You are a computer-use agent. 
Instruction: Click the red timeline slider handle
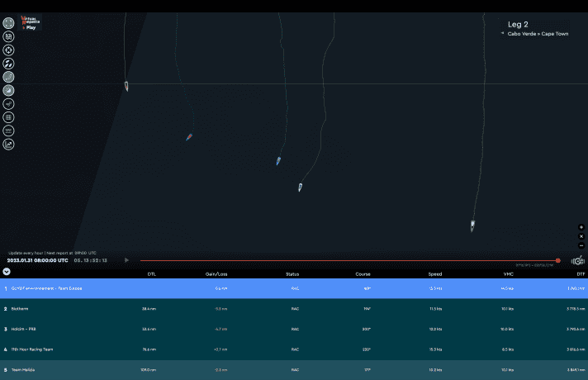558,260
